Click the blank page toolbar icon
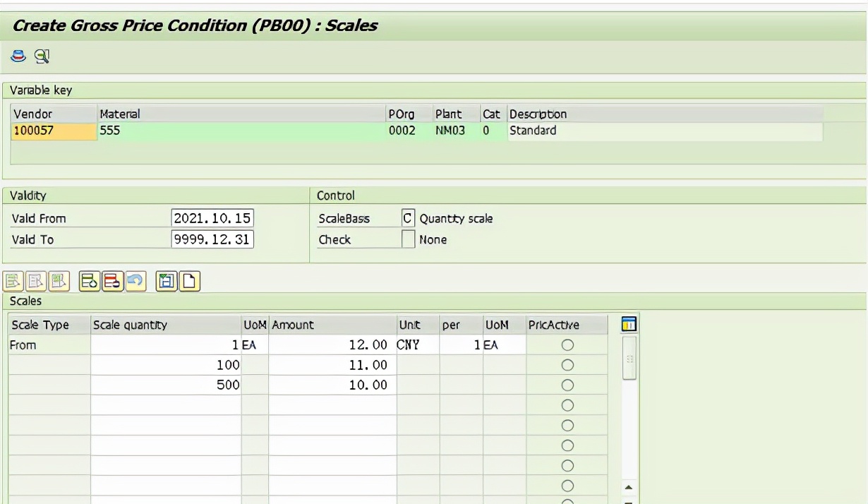Screen dimensions: 868x504 point(189,282)
